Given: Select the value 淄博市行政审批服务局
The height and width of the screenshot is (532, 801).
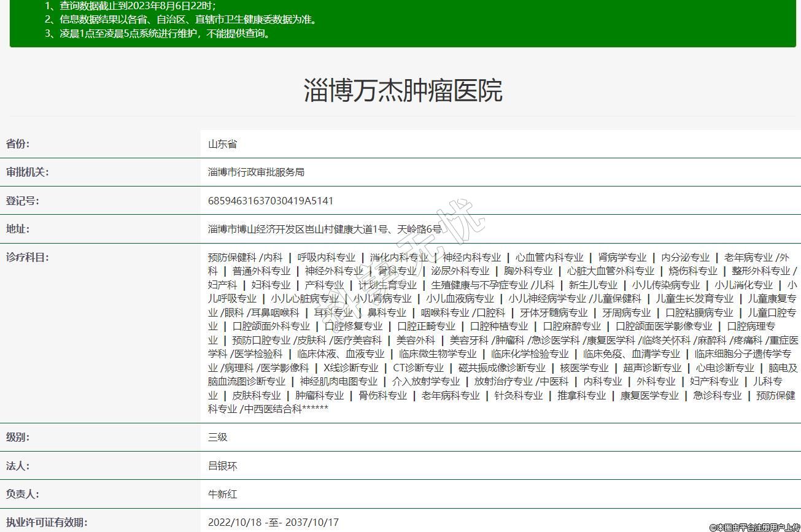Looking at the screenshot, I should pyautogui.click(x=256, y=172).
